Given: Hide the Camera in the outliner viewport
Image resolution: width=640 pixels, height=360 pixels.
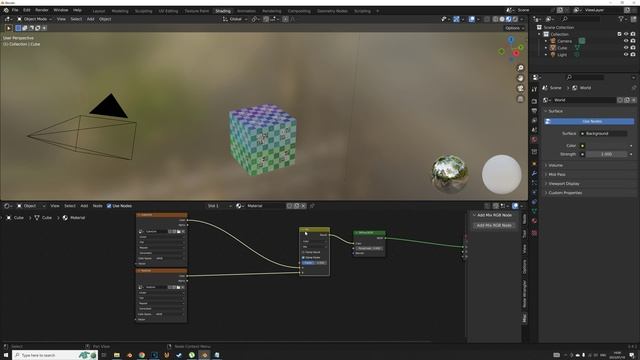Looking at the screenshot, I should 626,41.
